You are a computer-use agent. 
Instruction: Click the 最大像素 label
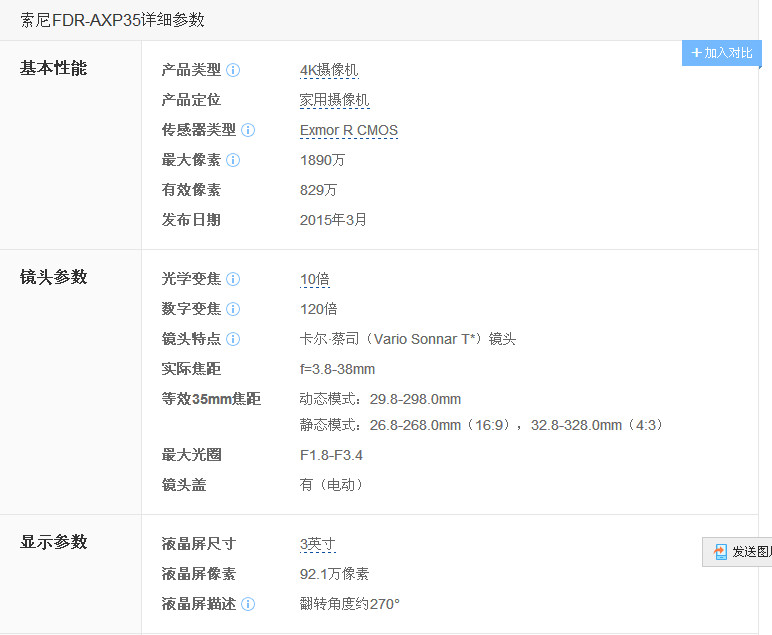click(191, 160)
